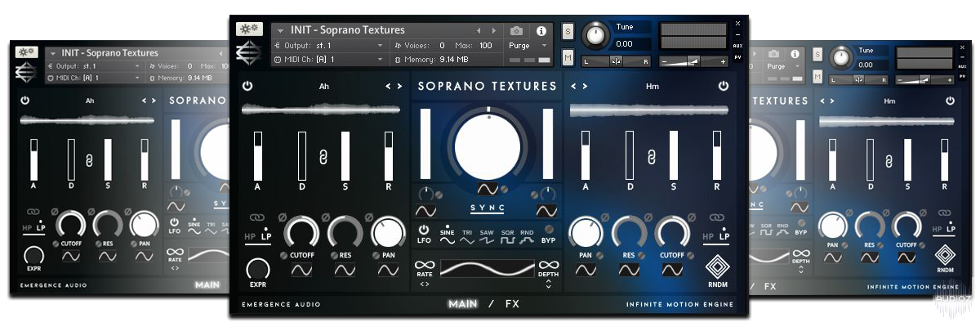Switch to the MAIN tab in front window
The height and width of the screenshot is (327, 980).
coord(463,304)
